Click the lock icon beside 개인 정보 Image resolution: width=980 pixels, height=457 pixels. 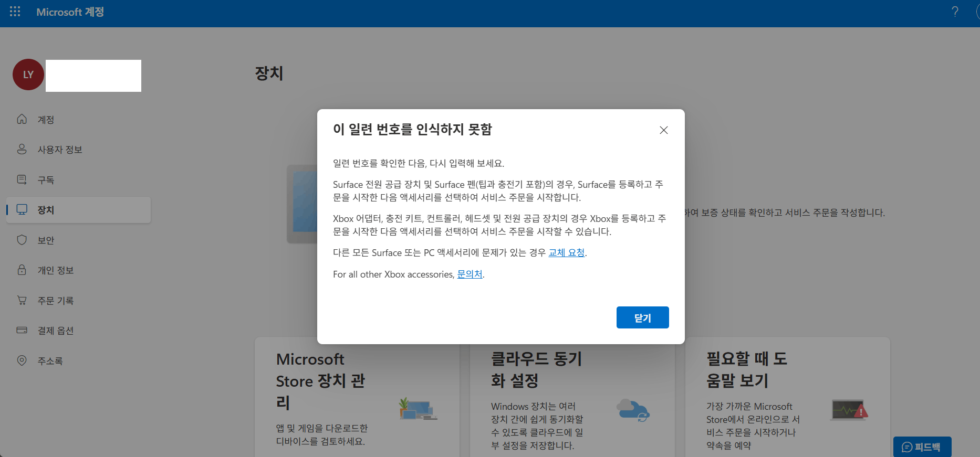pos(22,270)
